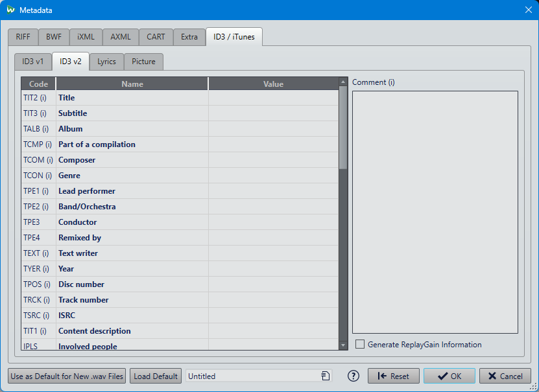
Task: Click the 'TPE4' code cell
Action: [38, 238]
